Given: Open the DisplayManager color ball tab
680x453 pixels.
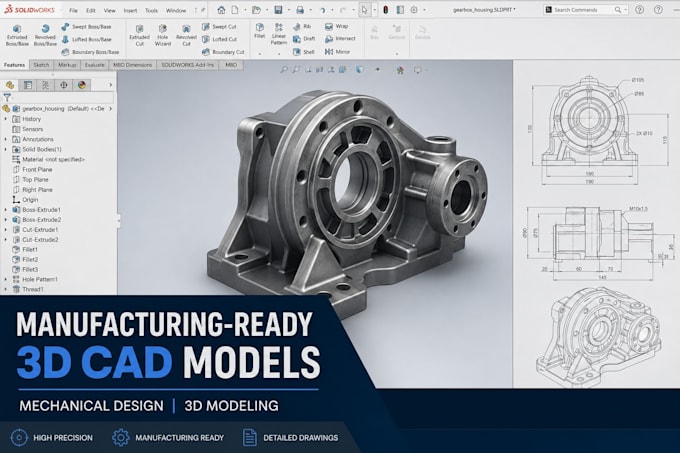Looking at the screenshot, I should click(x=82, y=85).
